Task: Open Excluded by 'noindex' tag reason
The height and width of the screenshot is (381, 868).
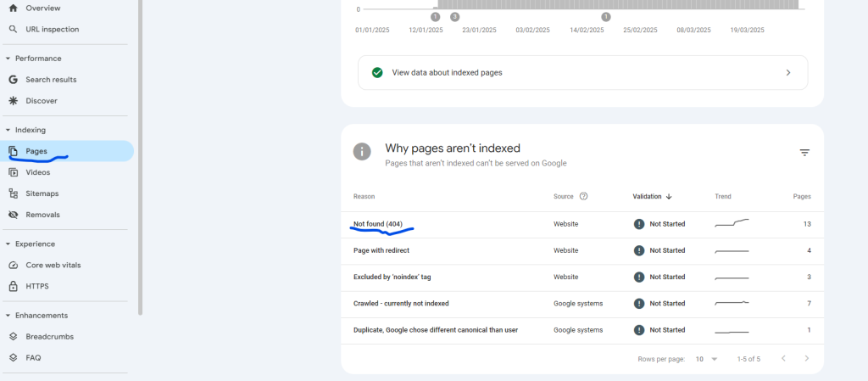Action: pos(392,277)
